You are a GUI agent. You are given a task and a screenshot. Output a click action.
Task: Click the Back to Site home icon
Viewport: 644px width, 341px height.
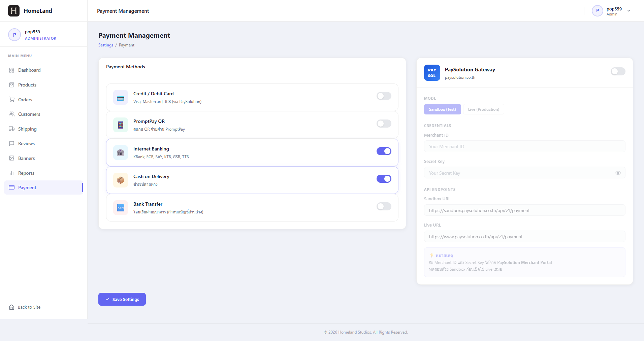click(x=12, y=307)
